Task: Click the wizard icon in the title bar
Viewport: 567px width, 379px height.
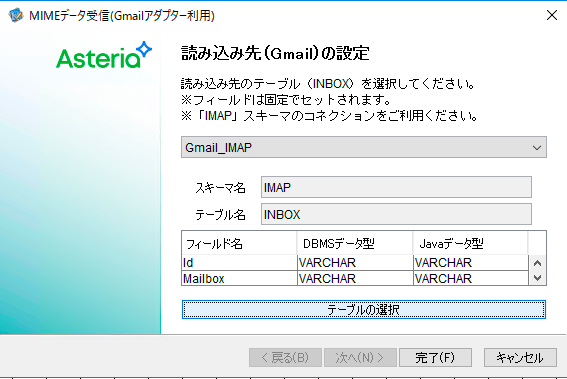Action: coord(16,15)
